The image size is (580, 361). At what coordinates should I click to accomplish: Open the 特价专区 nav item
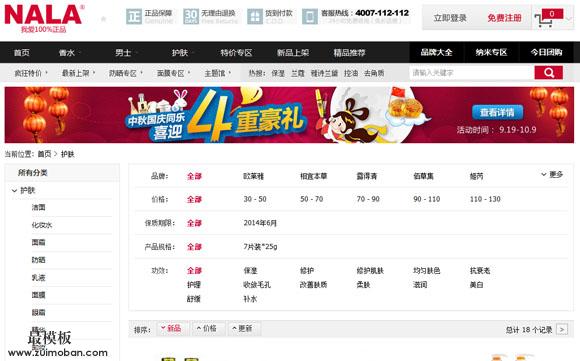(x=236, y=53)
